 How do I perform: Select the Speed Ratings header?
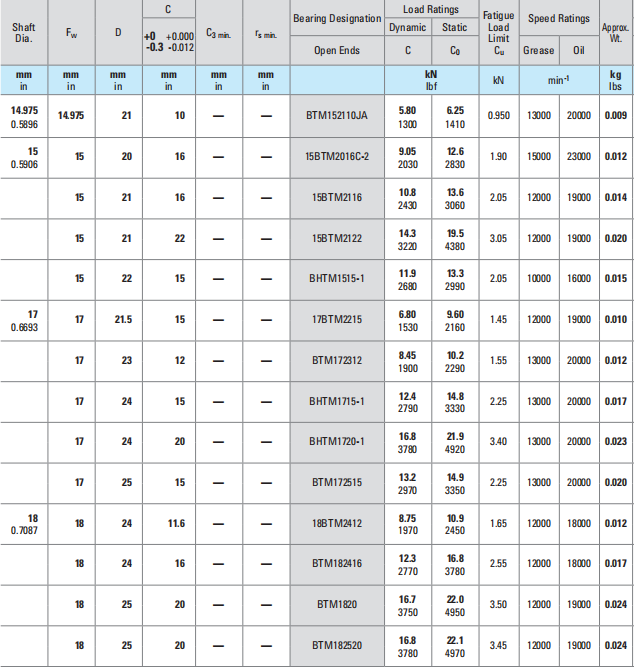[x=558, y=19]
